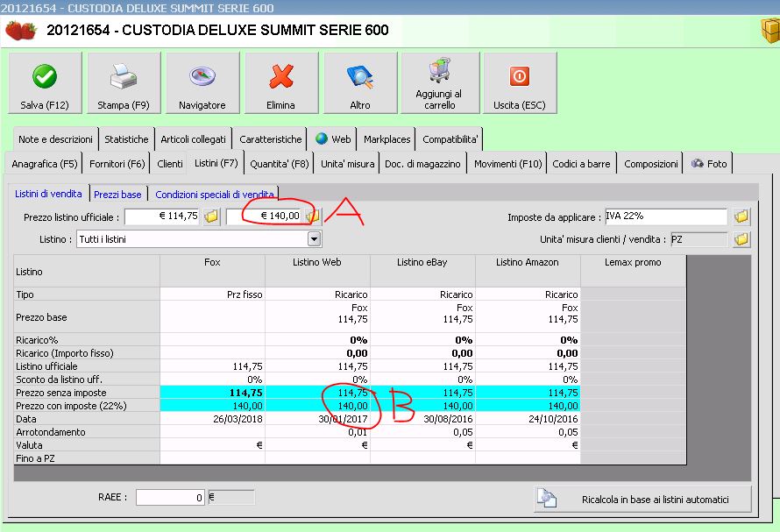The width and height of the screenshot is (780, 532).
Task: Click the Fox column header
Action: coord(212,271)
